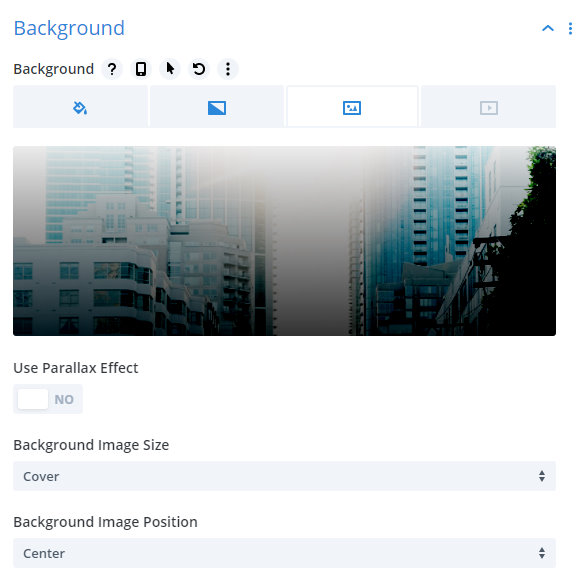Click the hover cursor arrow icon
Screen dimensions: 581x575
(170, 69)
